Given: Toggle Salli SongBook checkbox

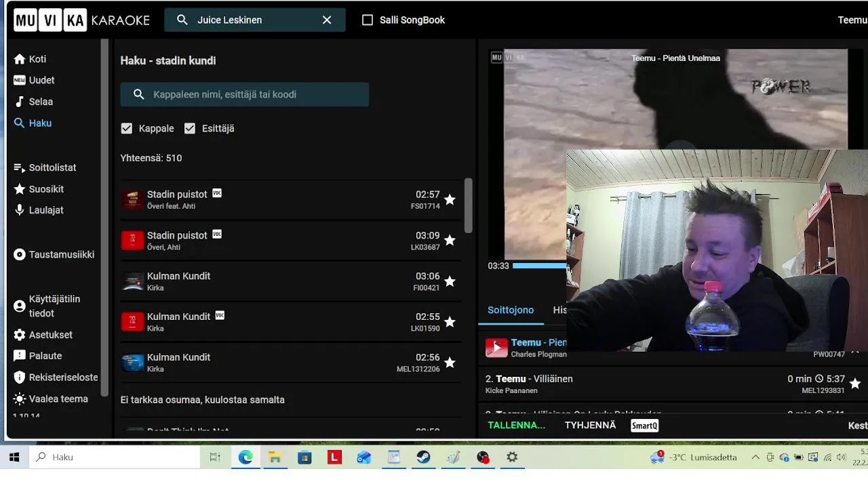Looking at the screenshot, I should pyautogui.click(x=368, y=20).
